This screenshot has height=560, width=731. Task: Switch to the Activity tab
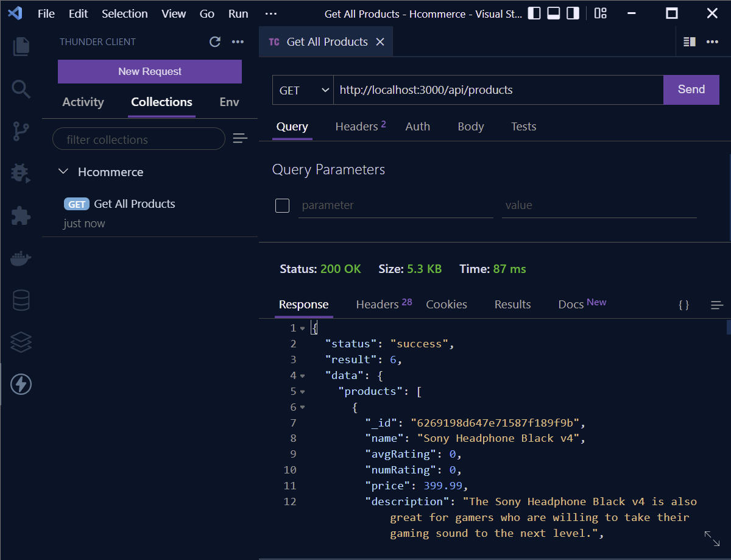(83, 102)
